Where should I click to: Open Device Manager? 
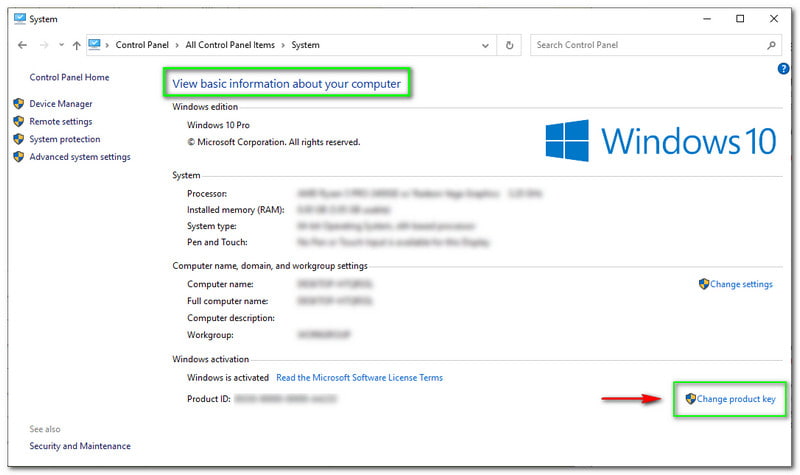[x=61, y=104]
